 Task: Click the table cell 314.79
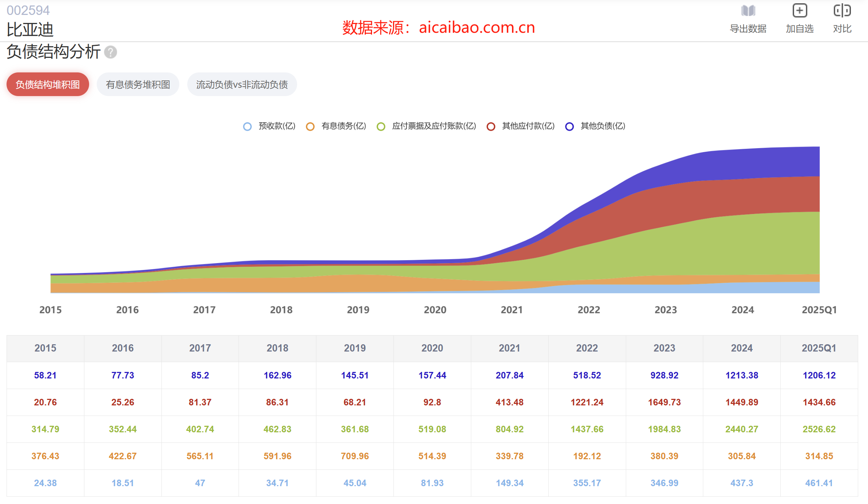pyautogui.click(x=45, y=429)
